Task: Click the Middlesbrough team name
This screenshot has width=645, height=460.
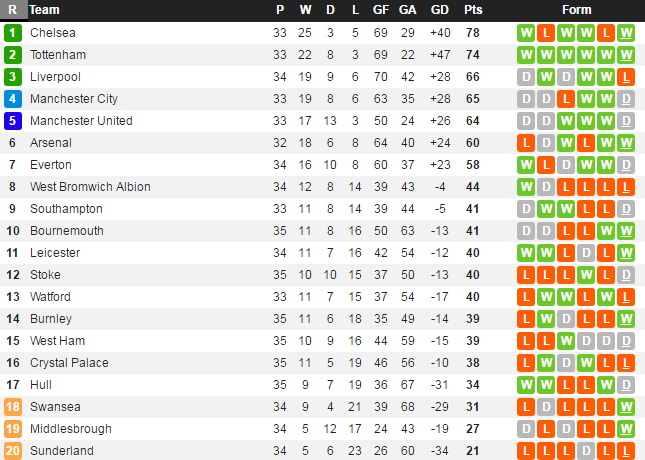Action: (71, 429)
